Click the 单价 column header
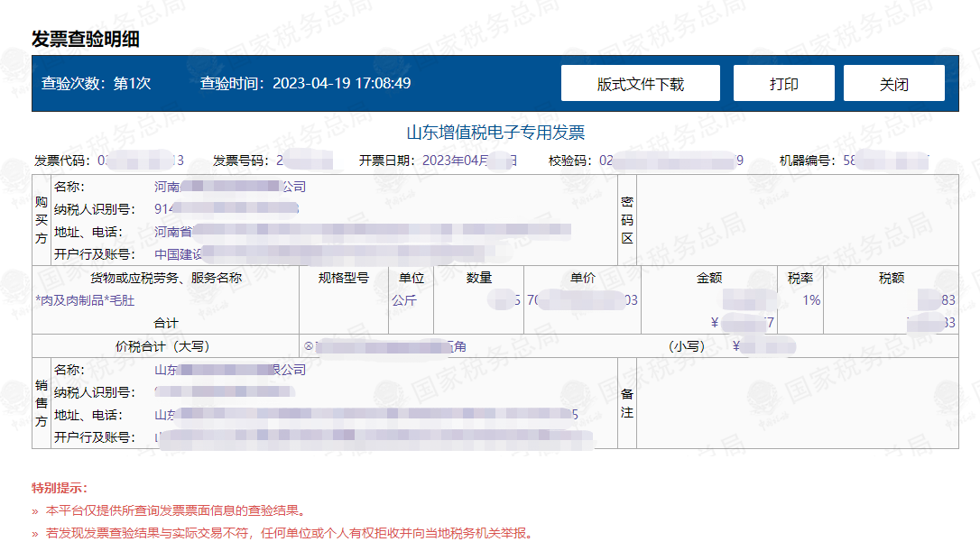Screen dimensions: 980x551 pos(583,278)
